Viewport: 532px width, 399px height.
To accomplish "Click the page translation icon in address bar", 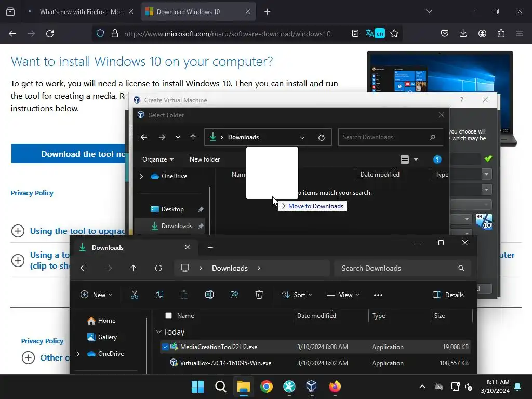I will 375,34.
